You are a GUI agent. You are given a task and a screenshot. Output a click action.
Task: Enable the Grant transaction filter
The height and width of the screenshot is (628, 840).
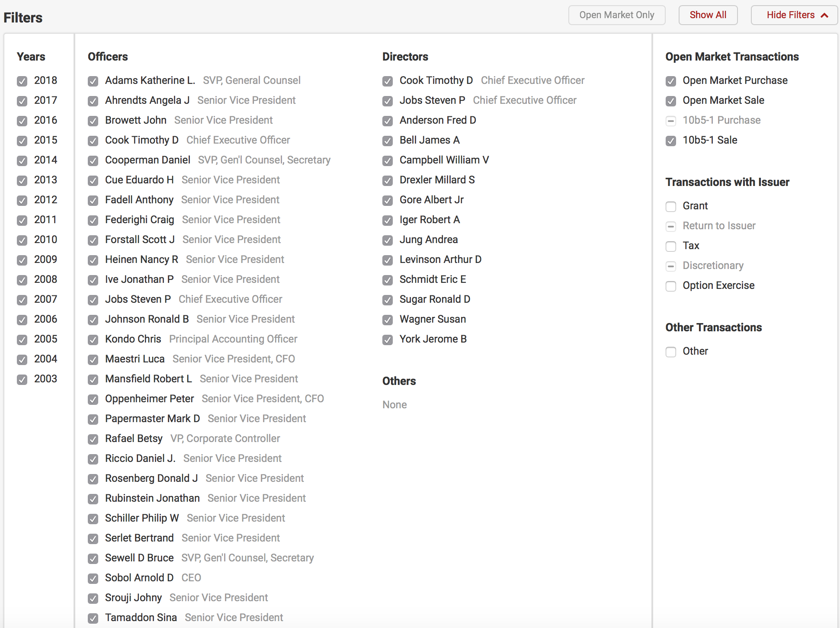[671, 206]
